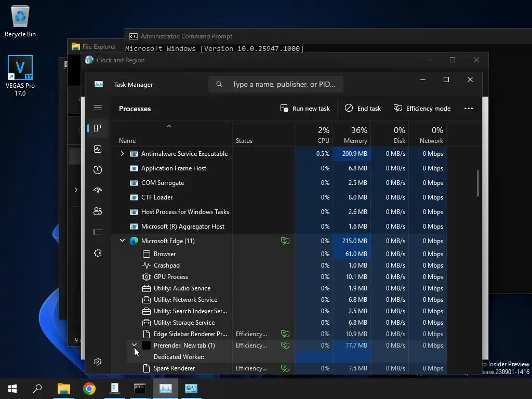The height and width of the screenshot is (399, 532).
Task: Collapse the Microsoft Edge (11) process group
Action: pos(122,241)
